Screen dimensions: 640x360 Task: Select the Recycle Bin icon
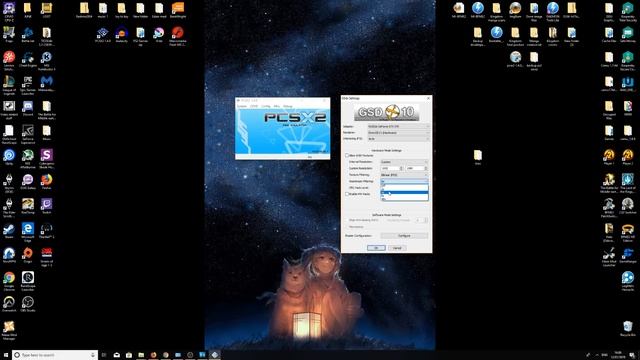pos(628,329)
